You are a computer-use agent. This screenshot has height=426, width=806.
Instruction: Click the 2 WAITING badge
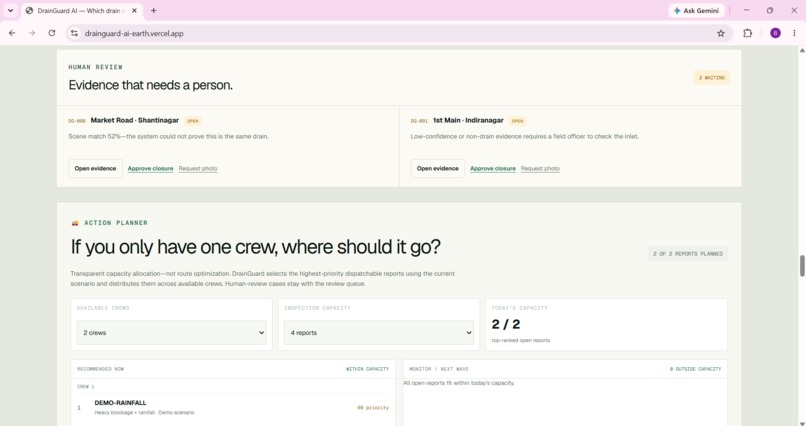[711, 78]
